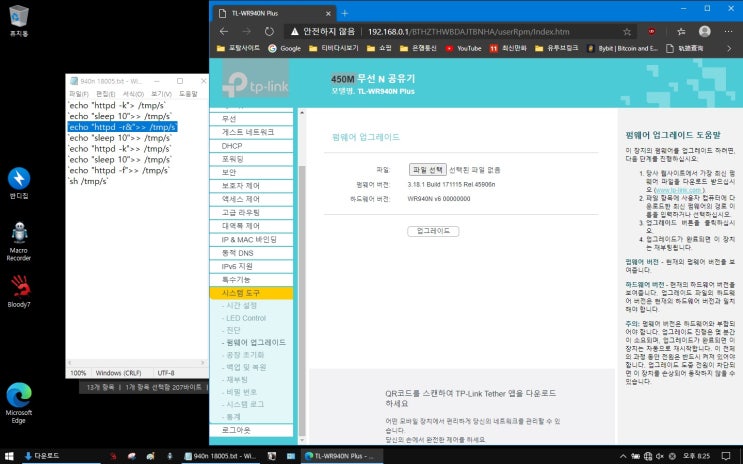Viewport: 743px width, 464px height.
Task: Open the Edge favorites list icon
Action: [681, 32]
